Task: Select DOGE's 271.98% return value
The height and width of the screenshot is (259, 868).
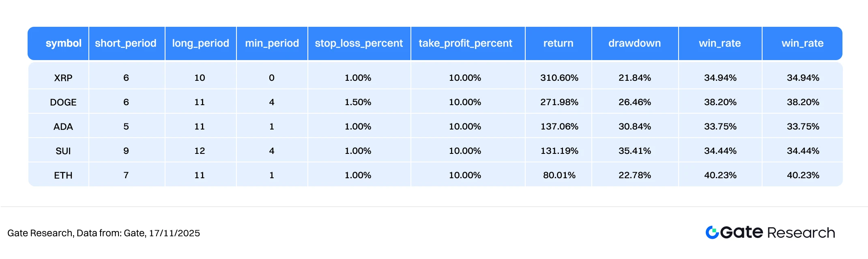Action: 559,102
